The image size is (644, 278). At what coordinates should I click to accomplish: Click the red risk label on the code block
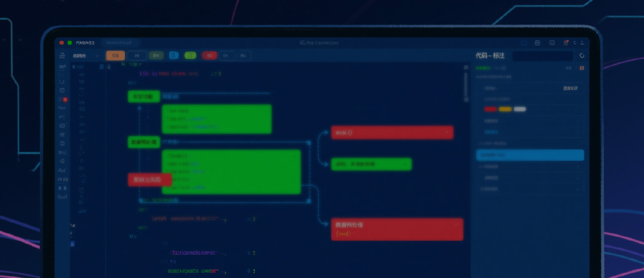coord(149,180)
